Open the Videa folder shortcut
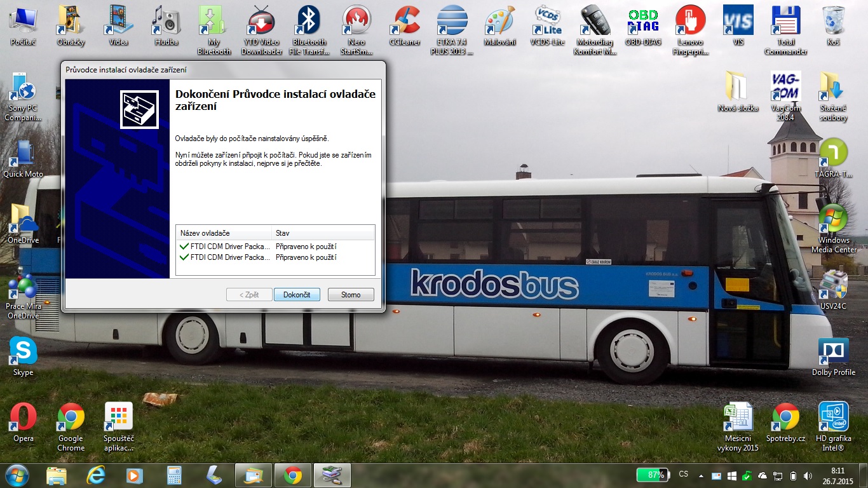The width and height of the screenshot is (868, 488). tap(118, 26)
